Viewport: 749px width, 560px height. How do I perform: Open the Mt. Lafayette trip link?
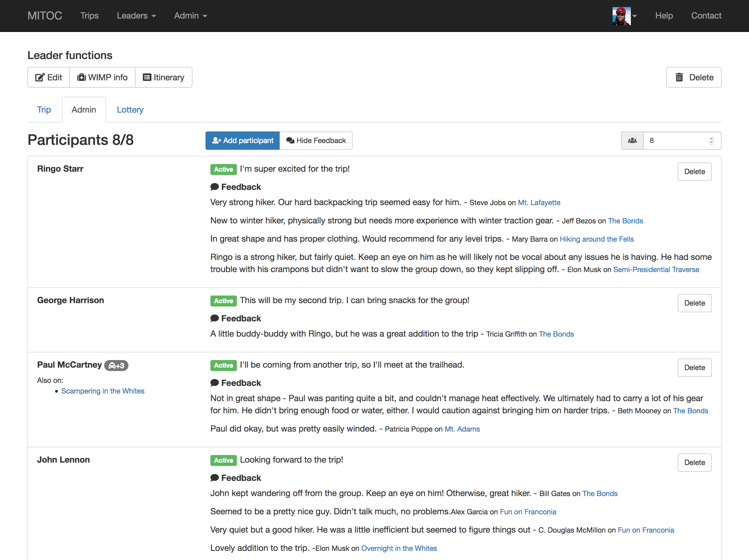tap(539, 202)
